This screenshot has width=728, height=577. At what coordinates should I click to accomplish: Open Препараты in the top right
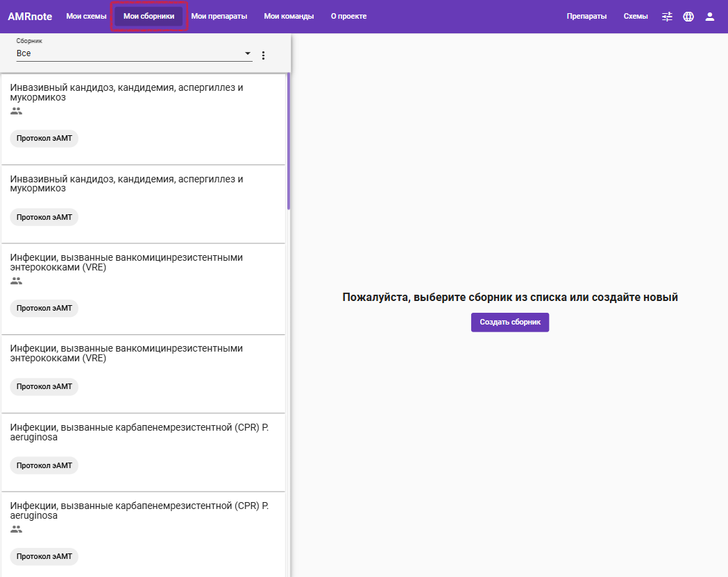(586, 16)
